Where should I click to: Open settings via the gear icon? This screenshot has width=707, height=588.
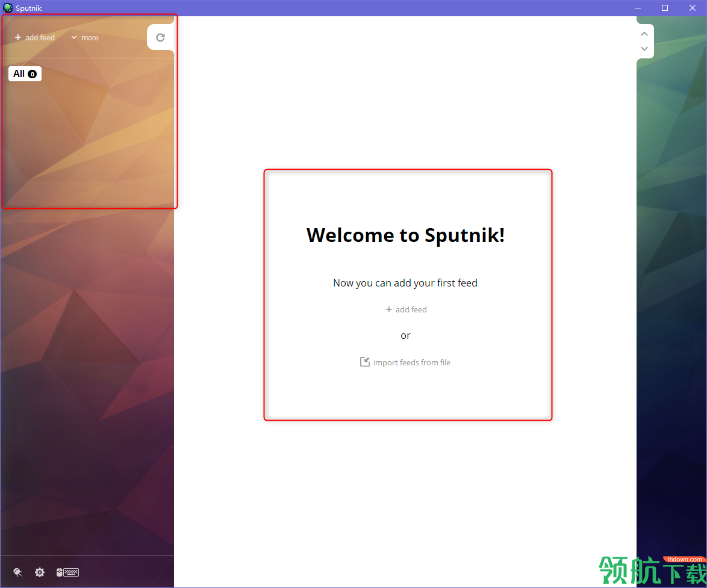(40, 572)
